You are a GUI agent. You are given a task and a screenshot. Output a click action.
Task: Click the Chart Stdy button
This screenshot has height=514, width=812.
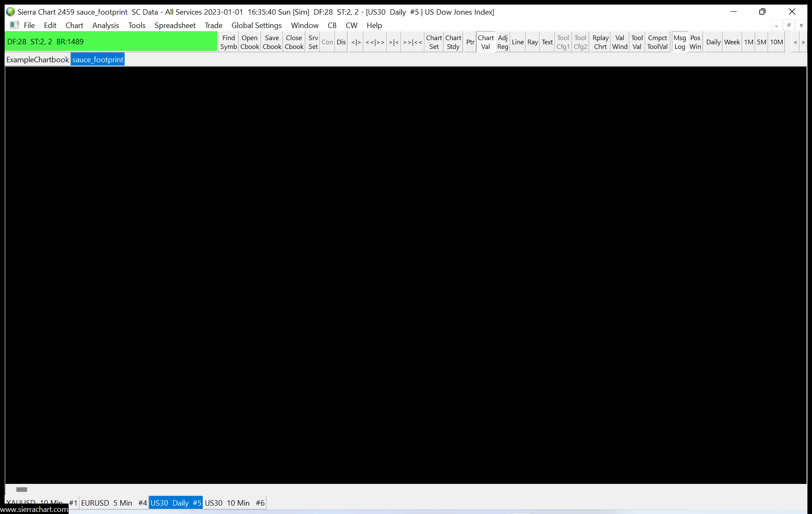pos(453,42)
